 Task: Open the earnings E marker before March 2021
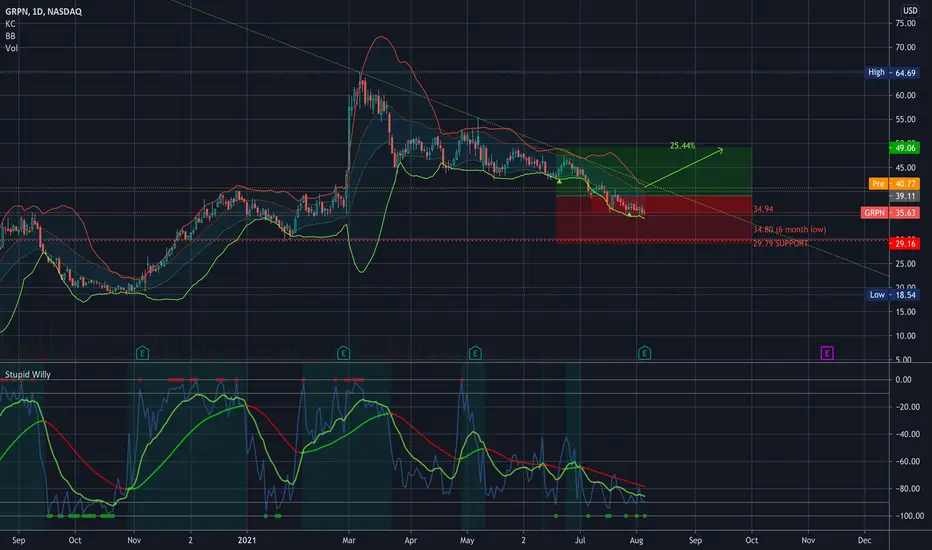pos(343,354)
